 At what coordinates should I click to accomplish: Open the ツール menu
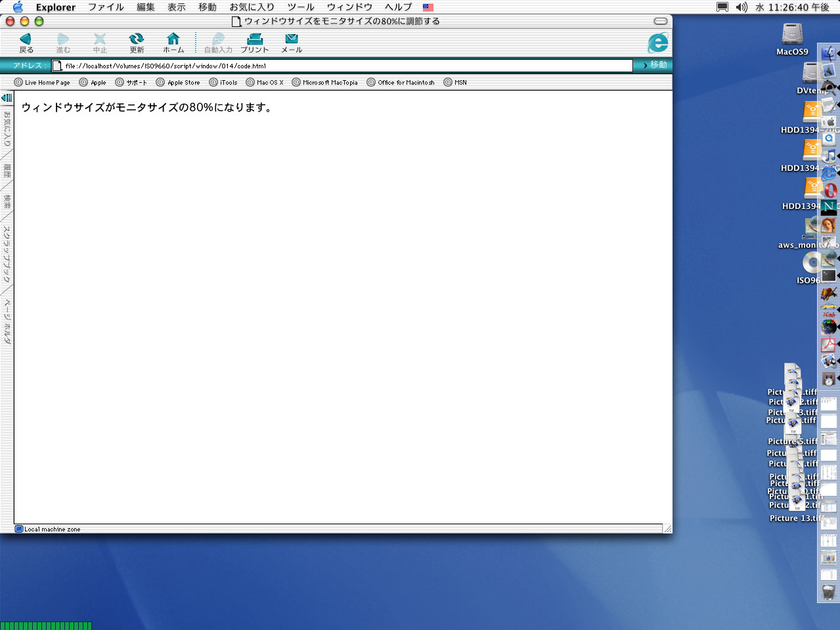pyautogui.click(x=301, y=7)
